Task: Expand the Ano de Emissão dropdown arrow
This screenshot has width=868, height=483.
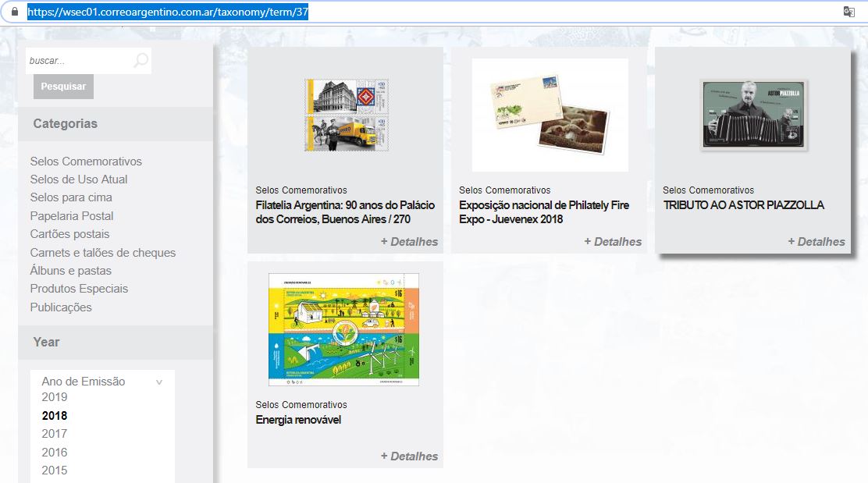Action: pos(159,382)
